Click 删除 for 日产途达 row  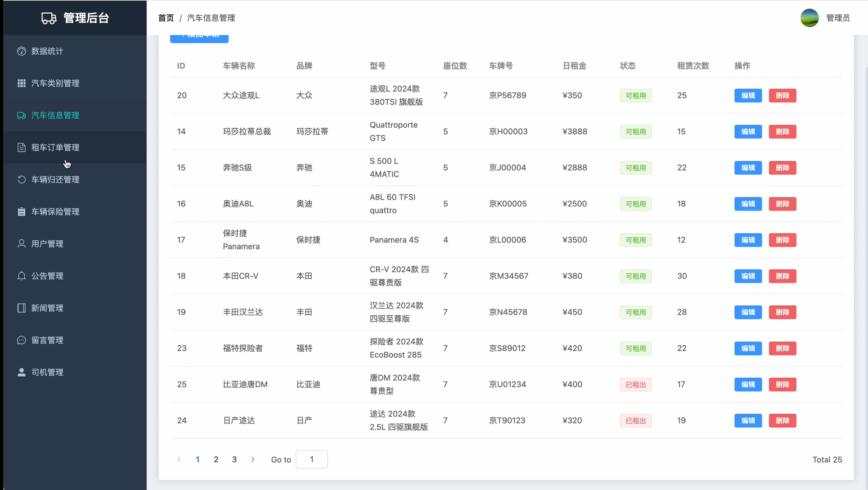[782, 421]
